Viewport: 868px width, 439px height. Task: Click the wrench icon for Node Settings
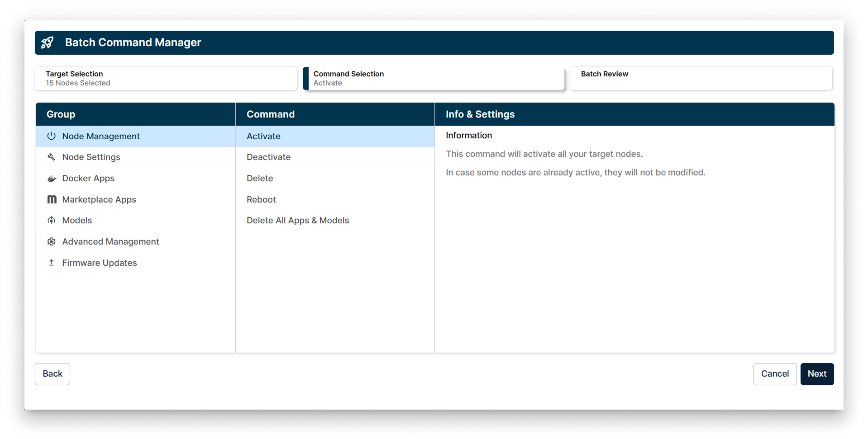51,157
